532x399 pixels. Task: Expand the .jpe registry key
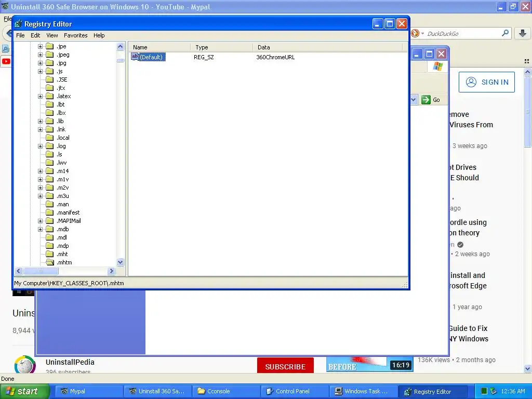point(40,46)
